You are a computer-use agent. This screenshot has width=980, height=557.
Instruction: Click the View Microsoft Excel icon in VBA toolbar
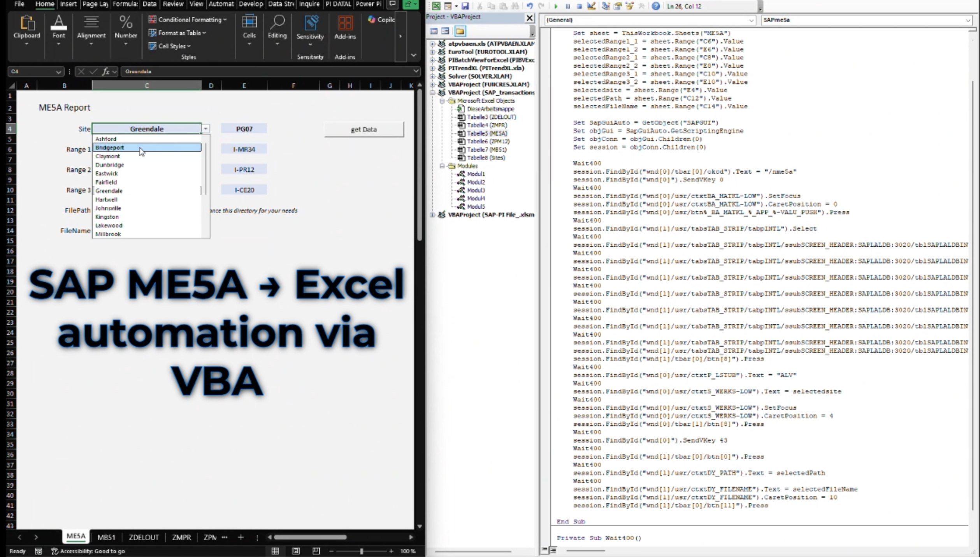click(436, 6)
